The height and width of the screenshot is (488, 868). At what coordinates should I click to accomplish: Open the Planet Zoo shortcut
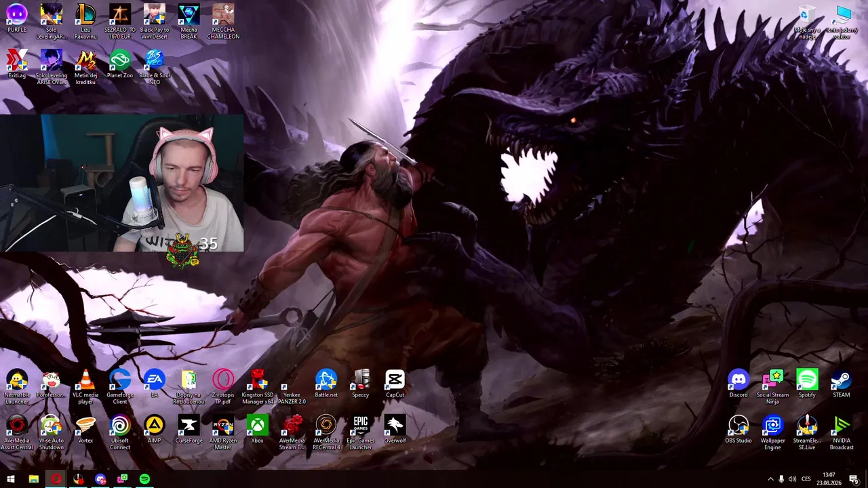[120, 64]
